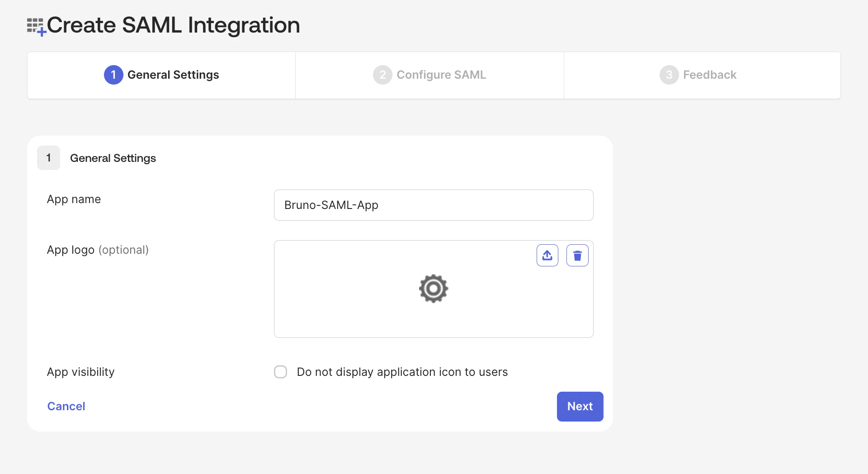Click the app-grid icon beside the page title
Viewport: 868px width, 474px height.
coord(35,26)
